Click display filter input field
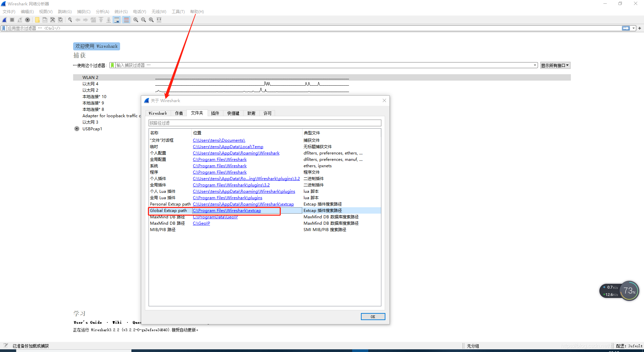Viewport: 644px width, 352px height. coord(314,28)
